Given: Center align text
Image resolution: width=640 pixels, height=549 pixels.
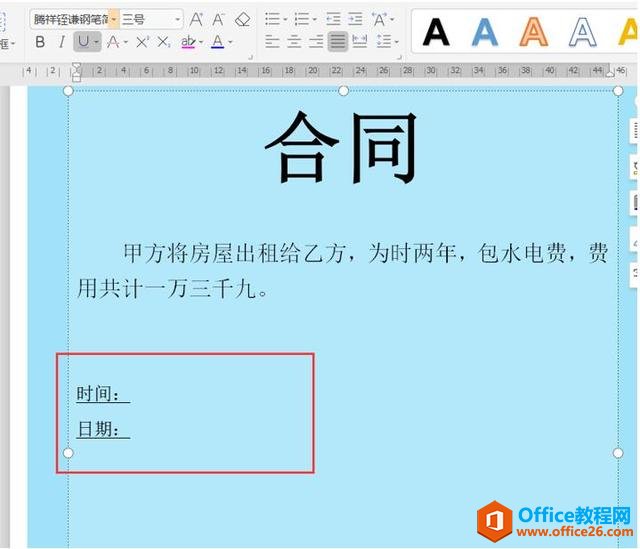Looking at the screenshot, I should pos(294,41).
